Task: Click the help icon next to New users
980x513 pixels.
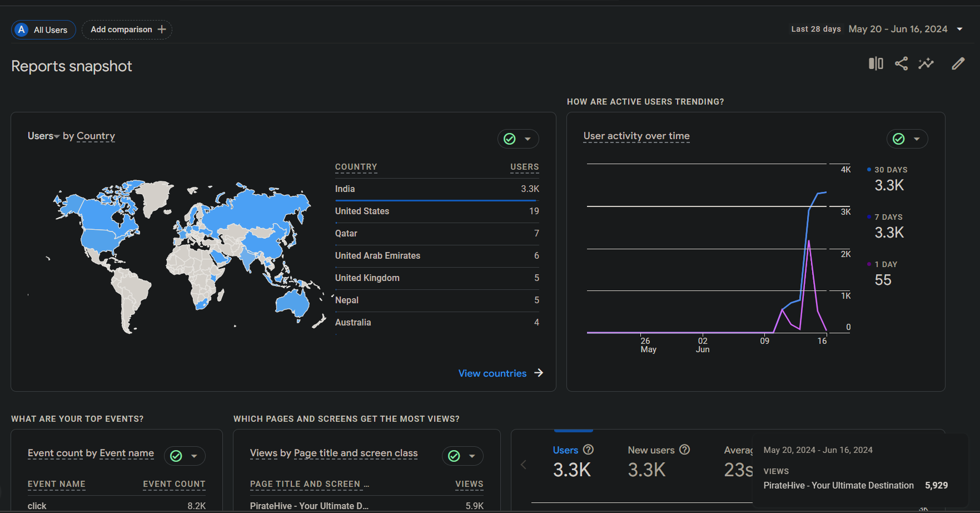Action: (x=685, y=450)
